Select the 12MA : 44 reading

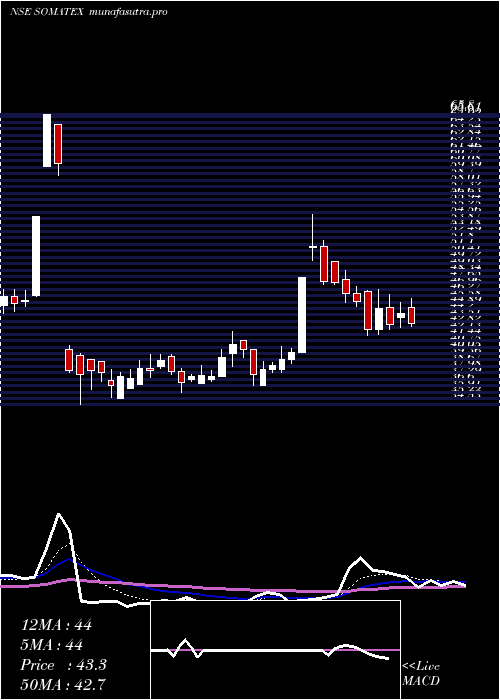click(56, 625)
